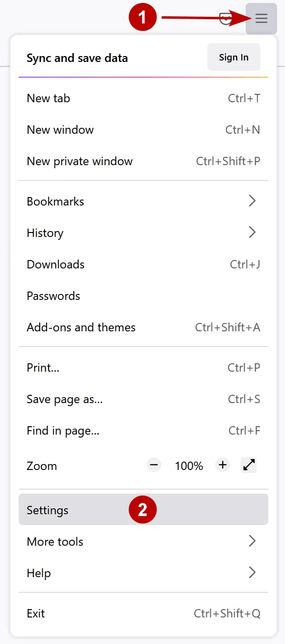Open a New tab
285x644 pixels.
tap(48, 98)
